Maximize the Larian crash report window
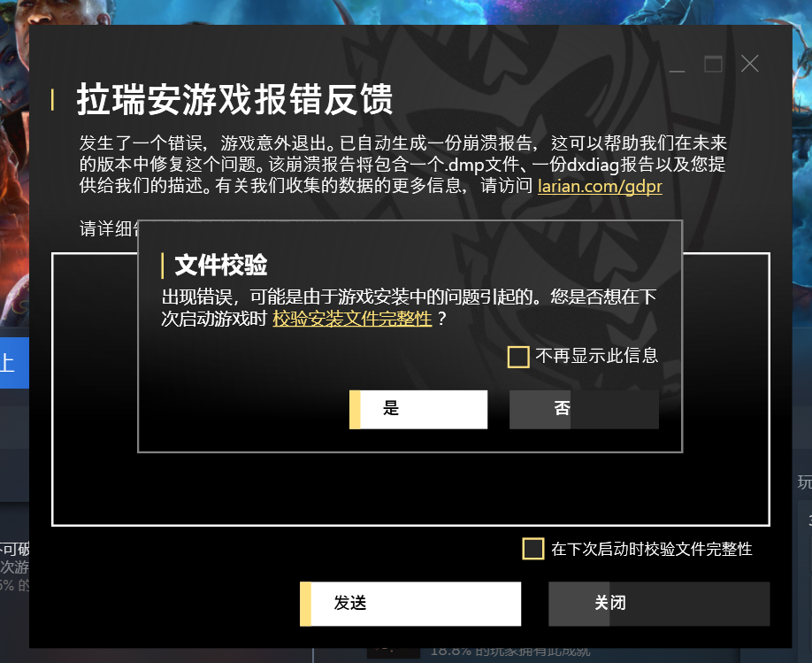 coord(713,65)
